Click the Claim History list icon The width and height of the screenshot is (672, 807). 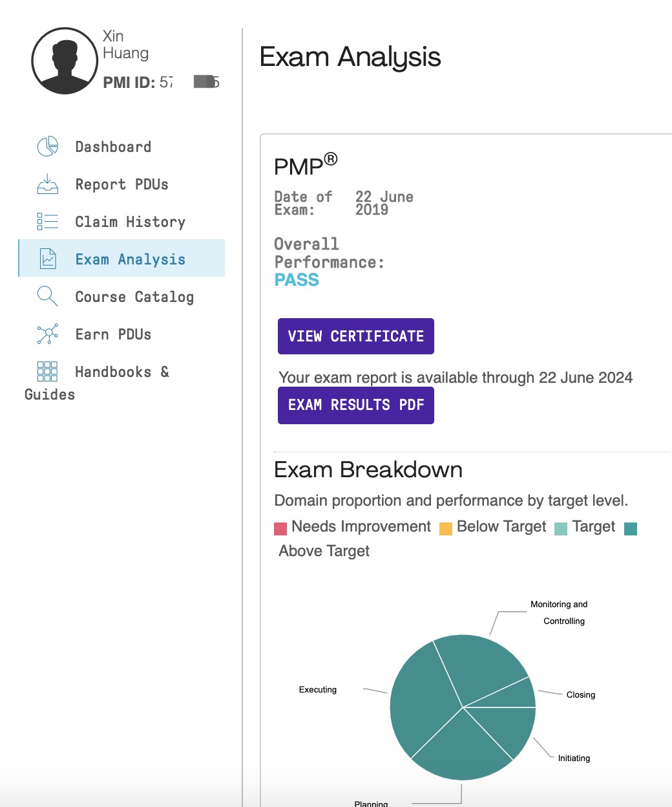tap(48, 222)
